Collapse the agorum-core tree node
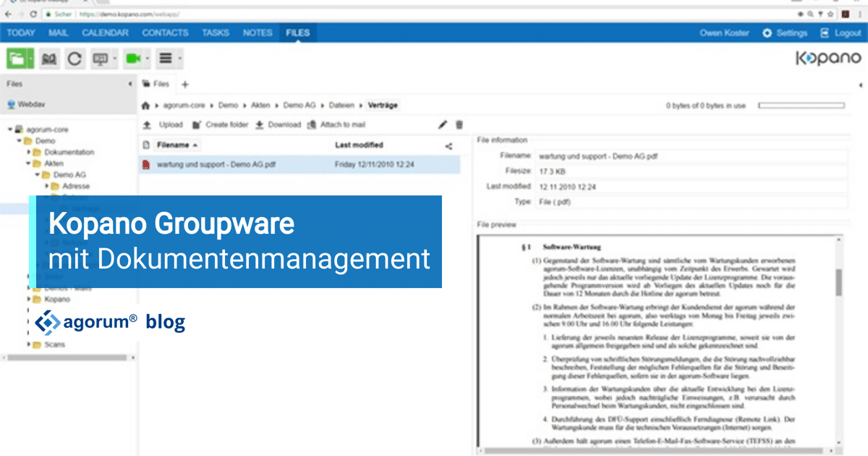The width and height of the screenshot is (868, 456). click(x=10, y=130)
